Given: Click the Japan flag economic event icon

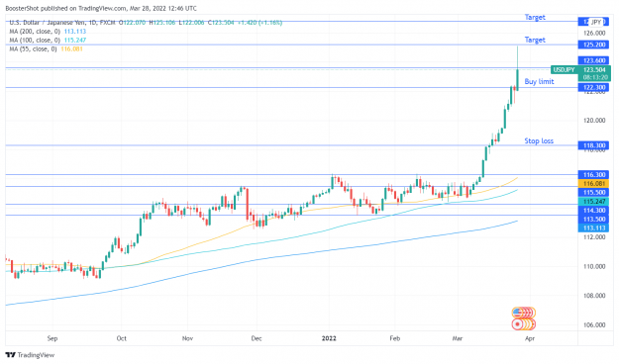Looking at the screenshot, I should [x=517, y=324].
